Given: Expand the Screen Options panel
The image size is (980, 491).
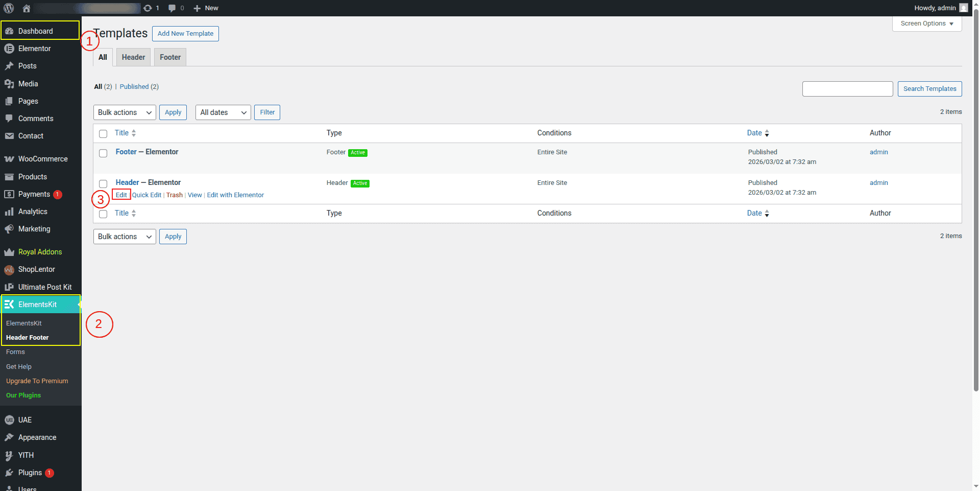Looking at the screenshot, I should (926, 24).
